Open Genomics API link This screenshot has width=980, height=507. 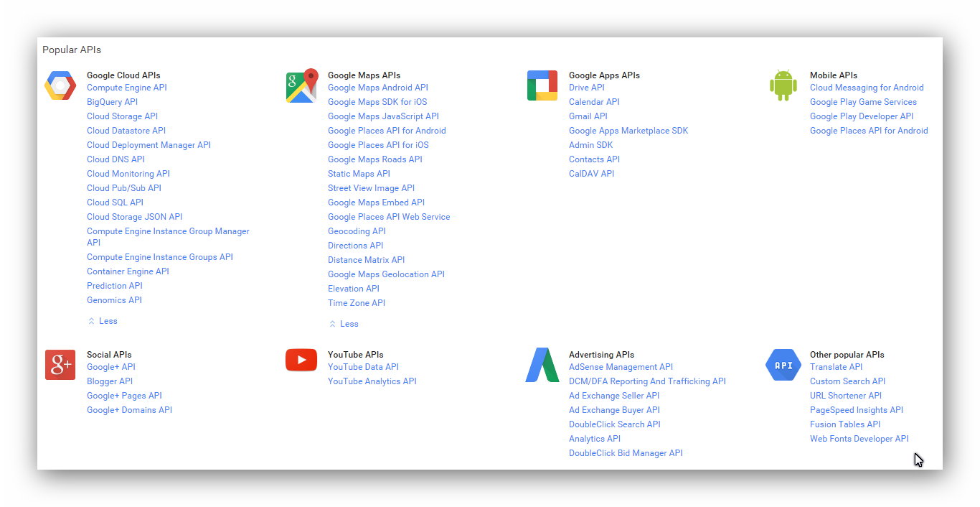114,300
